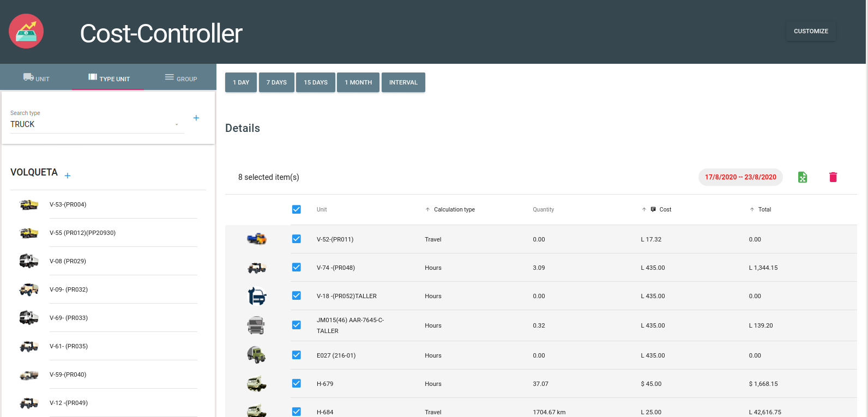
Task: Open the Search type TRUCK dropdown
Action: point(97,124)
